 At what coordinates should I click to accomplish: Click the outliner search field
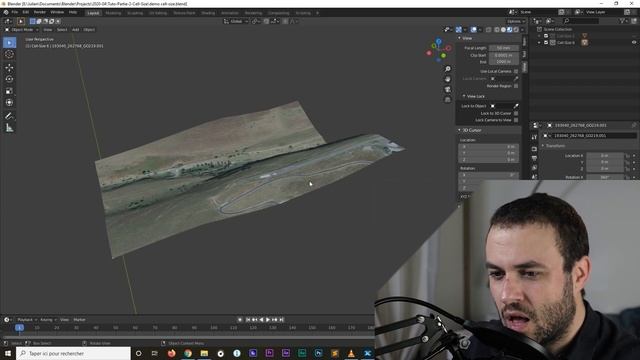(x=582, y=21)
